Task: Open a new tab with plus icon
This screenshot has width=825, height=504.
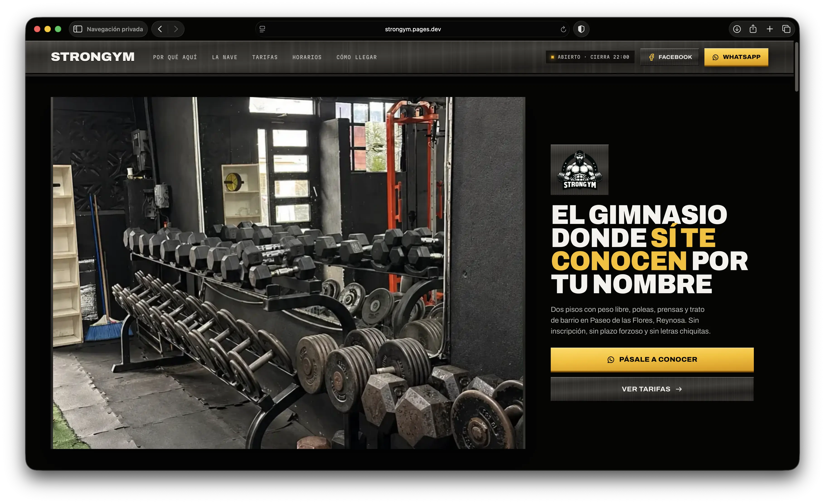Action: pos(770,29)
